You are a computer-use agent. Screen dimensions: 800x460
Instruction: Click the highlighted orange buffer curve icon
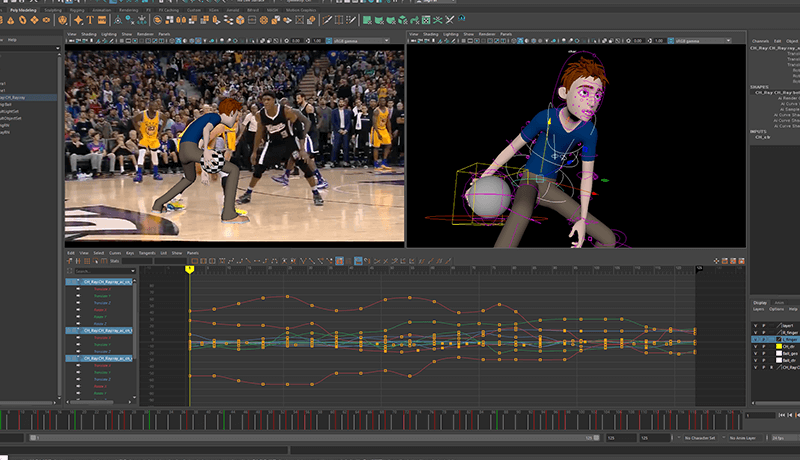339,261
